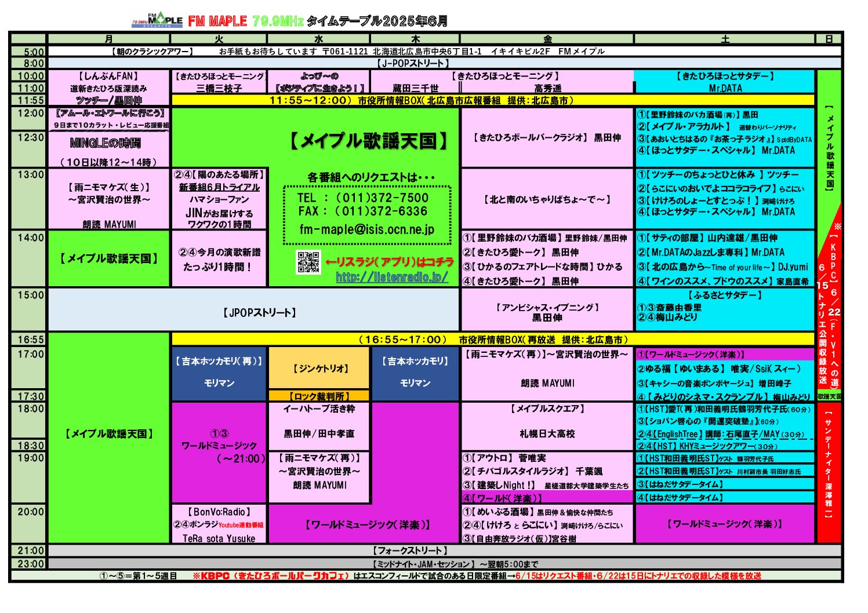This screenshot has height=613, width=868.
Task: Click the 23:00 time row label
Action: [28, 564]
